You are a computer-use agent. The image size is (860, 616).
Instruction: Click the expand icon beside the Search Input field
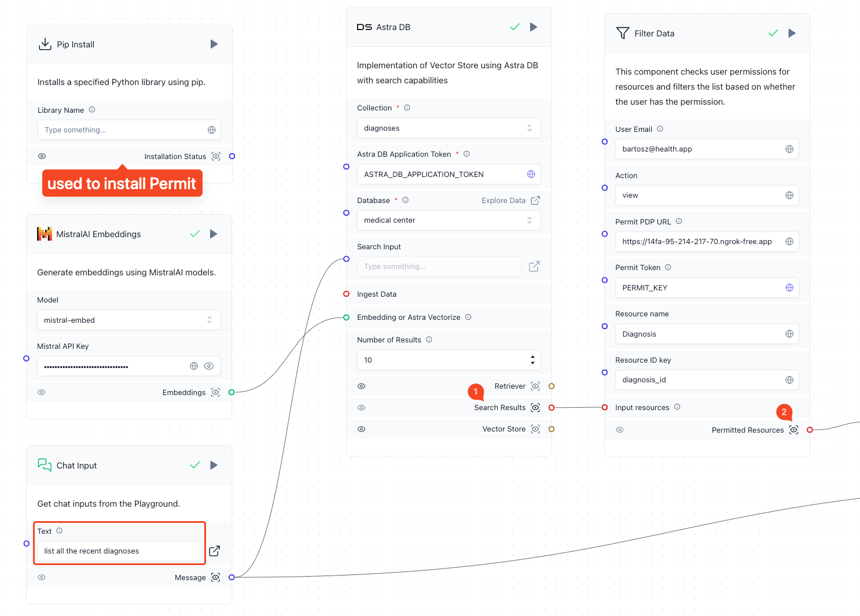pos(534,266)
